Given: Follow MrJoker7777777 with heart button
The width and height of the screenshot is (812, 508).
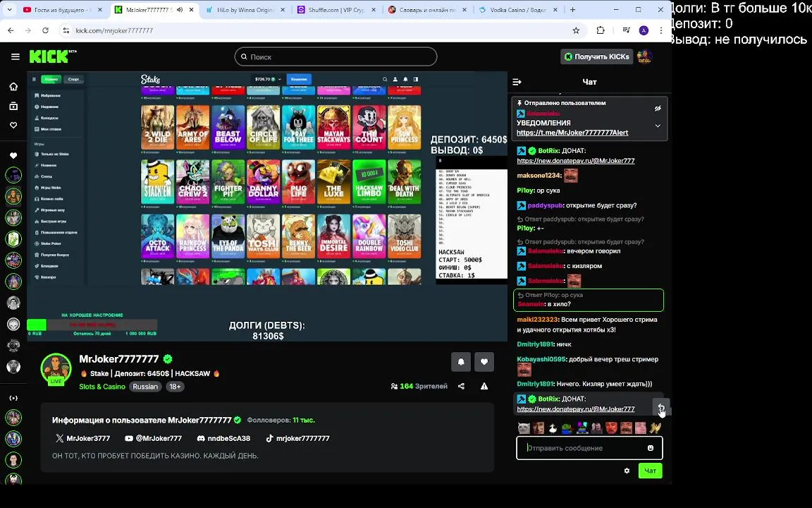Looking at the screenshot, I should 484,362.
